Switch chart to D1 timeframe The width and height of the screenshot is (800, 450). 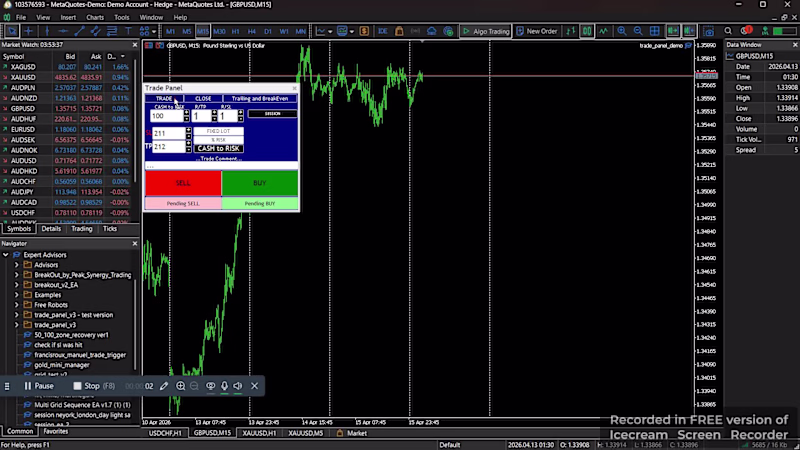click(x=268, y=31)
